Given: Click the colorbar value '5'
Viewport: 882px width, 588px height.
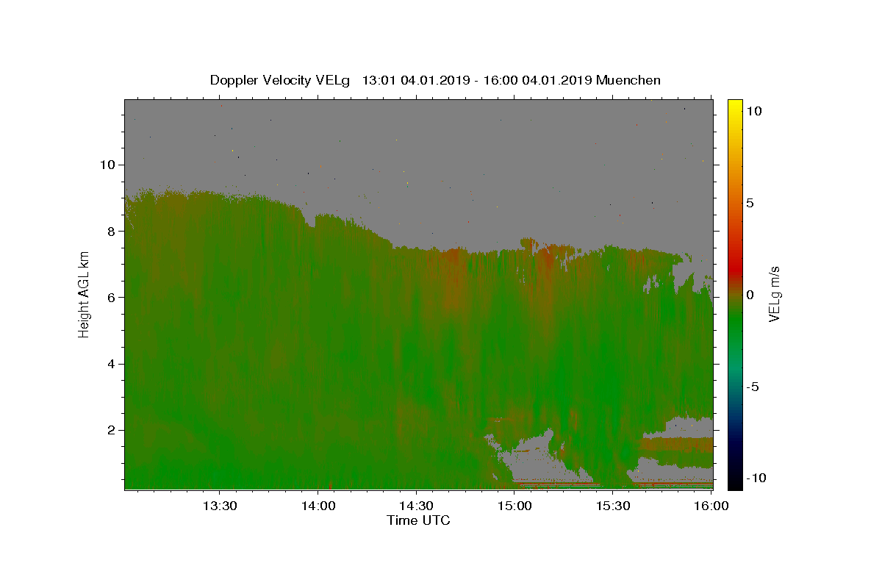Looking at the screenshot, I should point(750,203).
